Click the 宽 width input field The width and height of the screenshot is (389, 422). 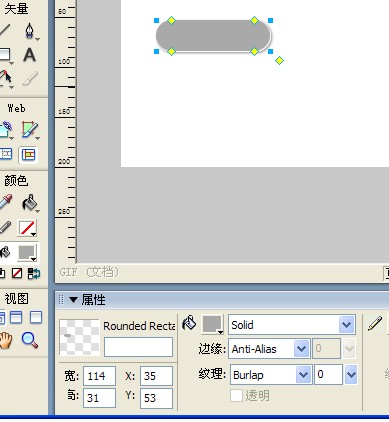(x=99, y=376)
